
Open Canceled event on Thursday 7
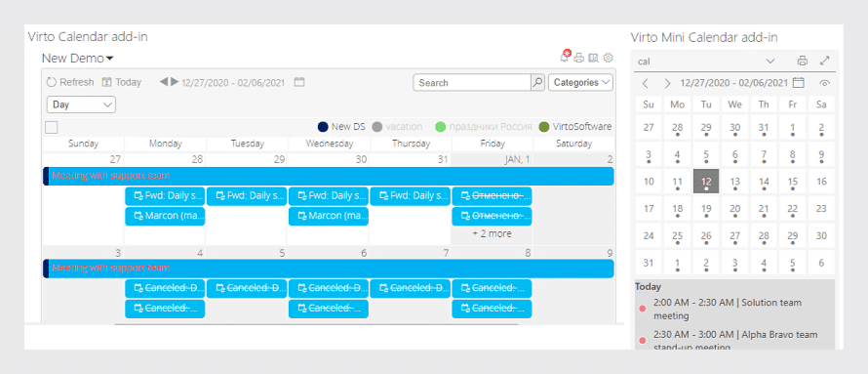click(411, 289)
